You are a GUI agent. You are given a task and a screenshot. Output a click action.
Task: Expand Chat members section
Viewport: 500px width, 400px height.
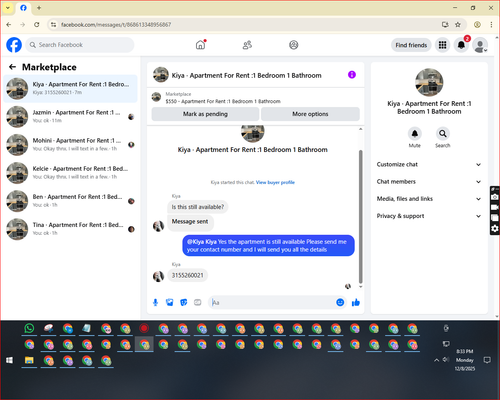(429, 182)
